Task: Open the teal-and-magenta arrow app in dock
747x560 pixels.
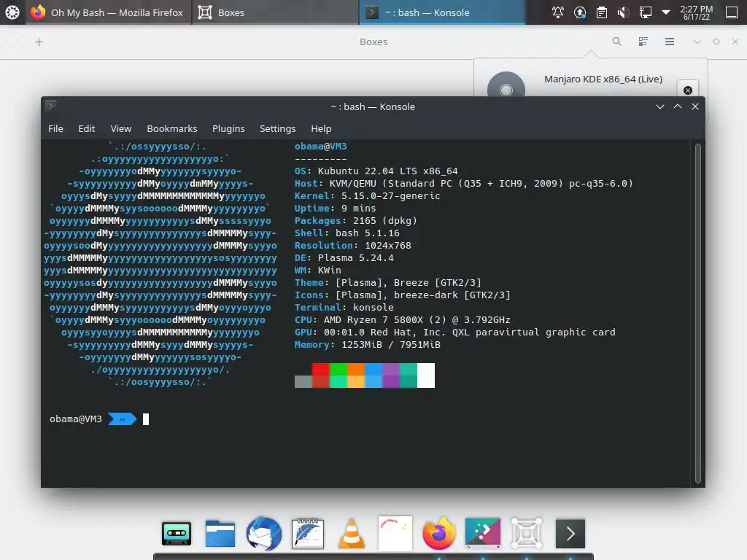Action: [483, 533]
